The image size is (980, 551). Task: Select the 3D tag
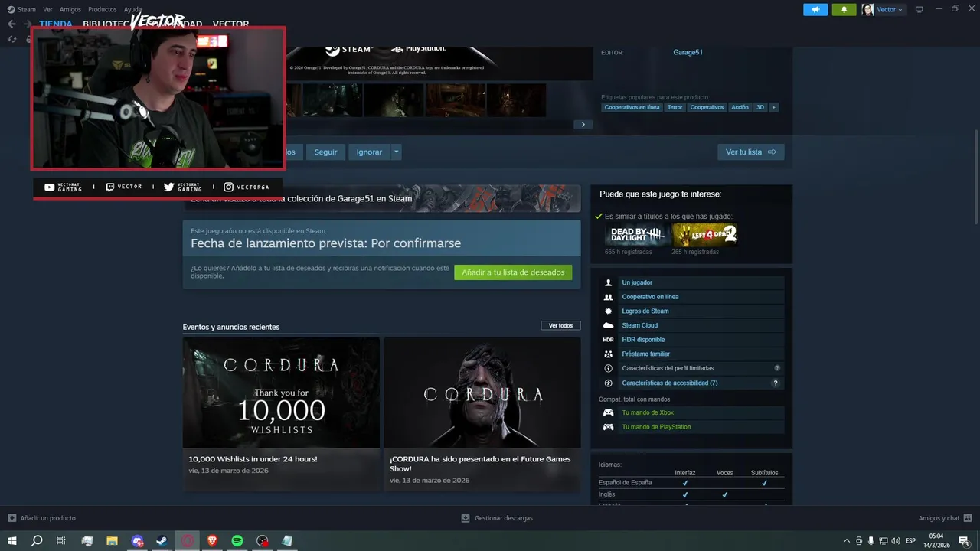760,107
